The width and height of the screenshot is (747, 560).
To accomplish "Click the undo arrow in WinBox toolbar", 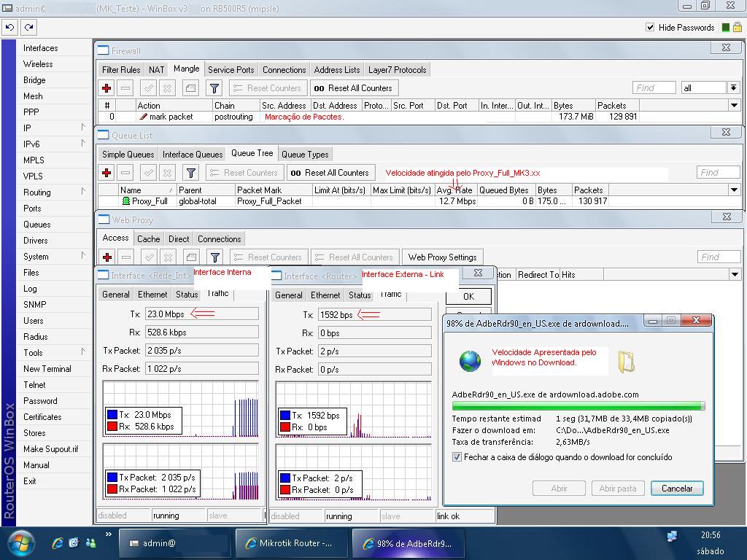I will coord(9,27).
